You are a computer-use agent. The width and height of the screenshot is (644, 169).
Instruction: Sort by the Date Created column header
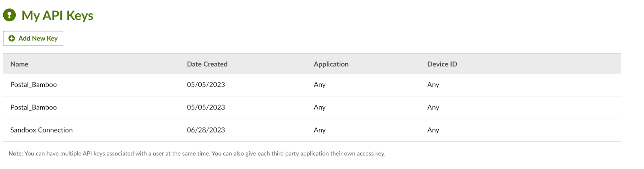pos(207,64)
